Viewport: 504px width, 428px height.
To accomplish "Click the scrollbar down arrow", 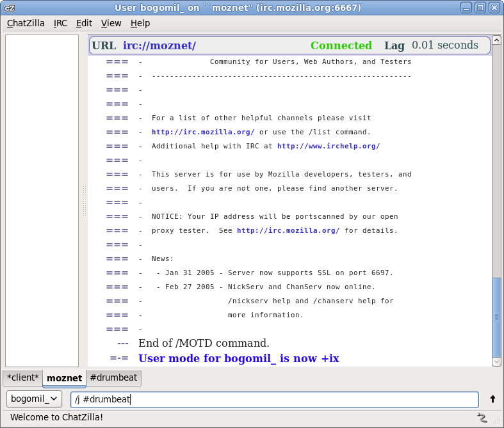I will [x=496, y=361].
